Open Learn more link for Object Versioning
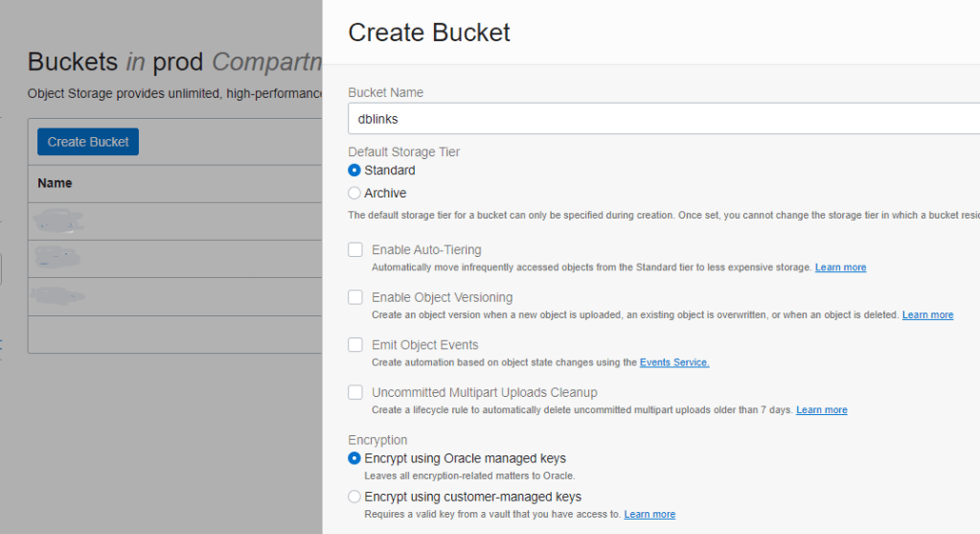The width and height of the screenshot is (980, 534). [x=927, y=315]
